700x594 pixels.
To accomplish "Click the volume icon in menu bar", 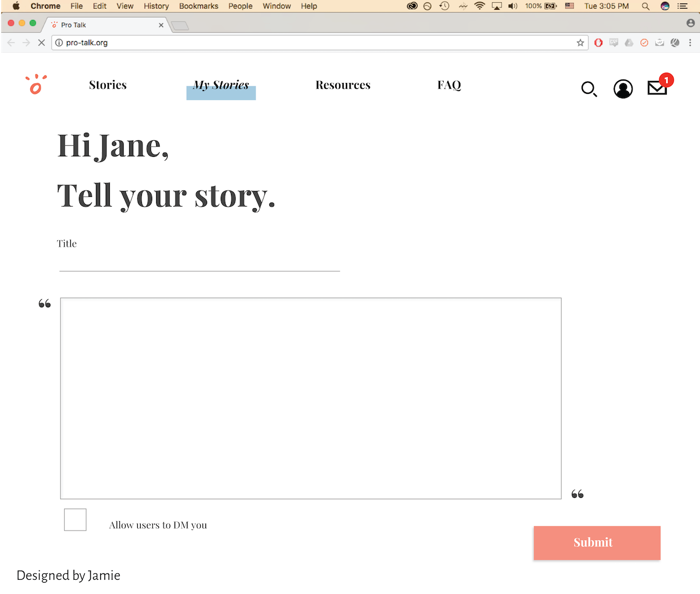I will [512, 6].
